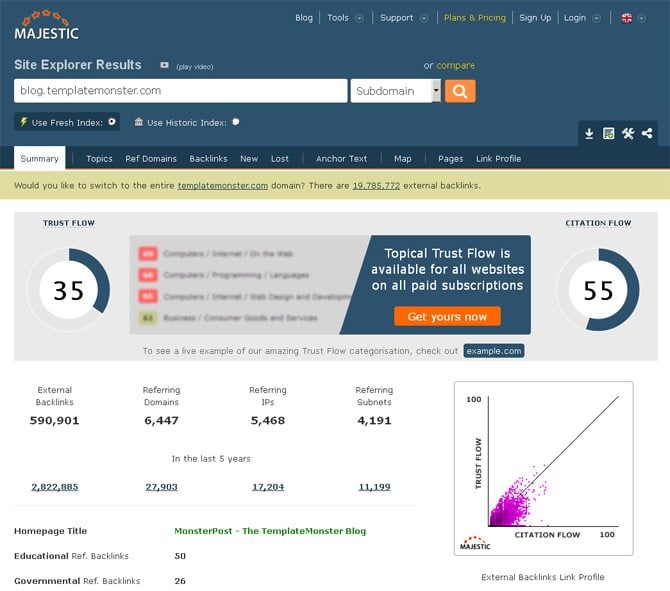Expand the Support menu dropdown
This screenshot has height=591, width=670.
[424, 18]
